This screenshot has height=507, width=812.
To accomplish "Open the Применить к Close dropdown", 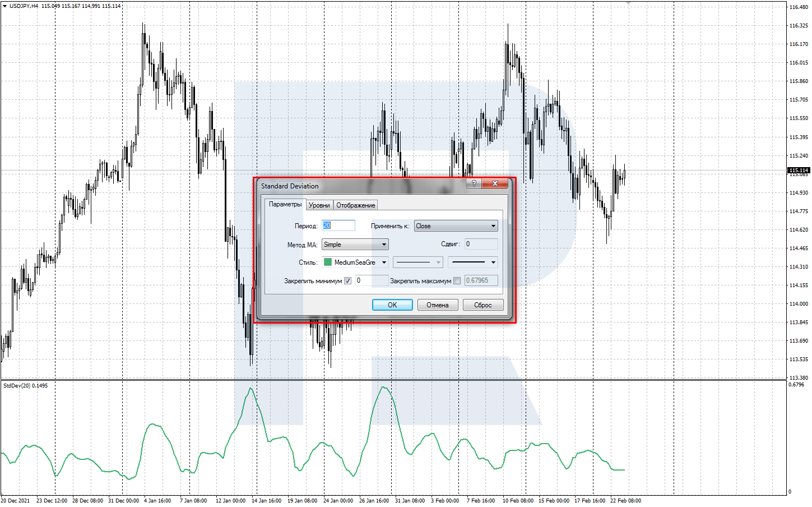I will (456, 226).
